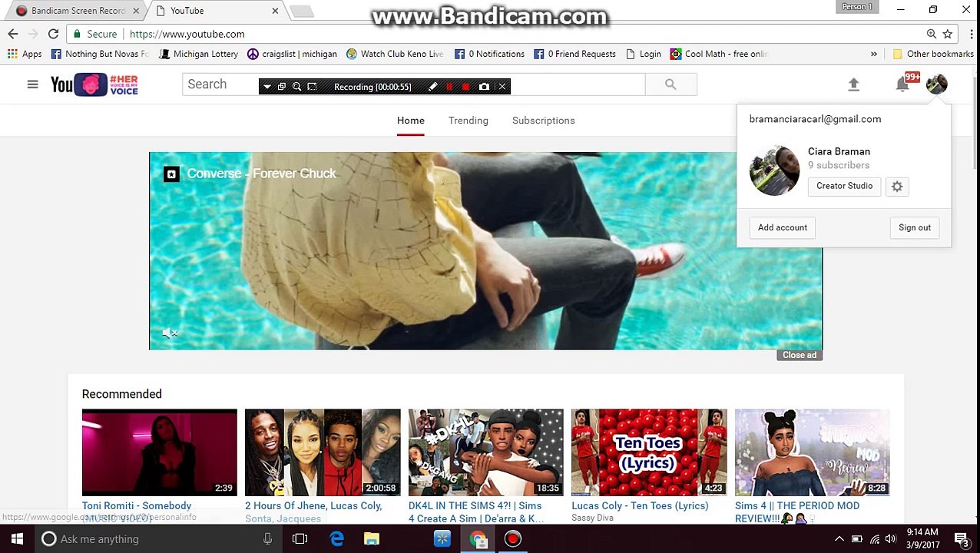980x553 pixels.
Task: Click Ciara Braman profile picture
Action: click(x=774, y=171)
